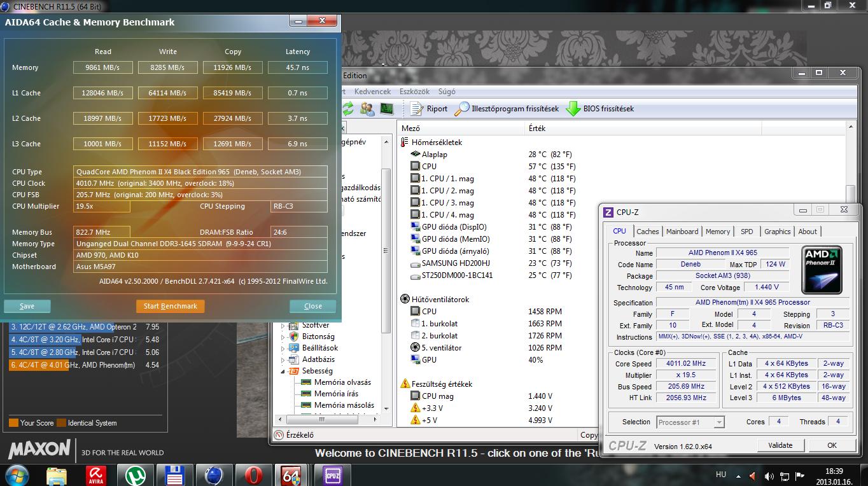Click the green refresh arrows icon in AIDA64 toolbar

(x=347, y=109)
